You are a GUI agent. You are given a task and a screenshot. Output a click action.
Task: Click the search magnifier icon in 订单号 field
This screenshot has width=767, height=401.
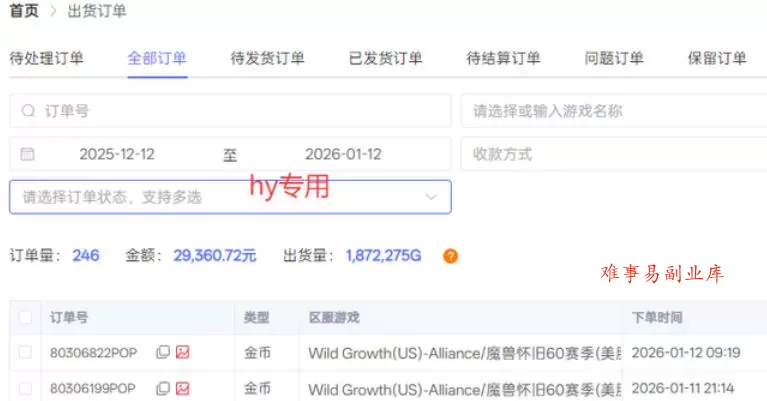pyautogui.click(x=28, y=111)
